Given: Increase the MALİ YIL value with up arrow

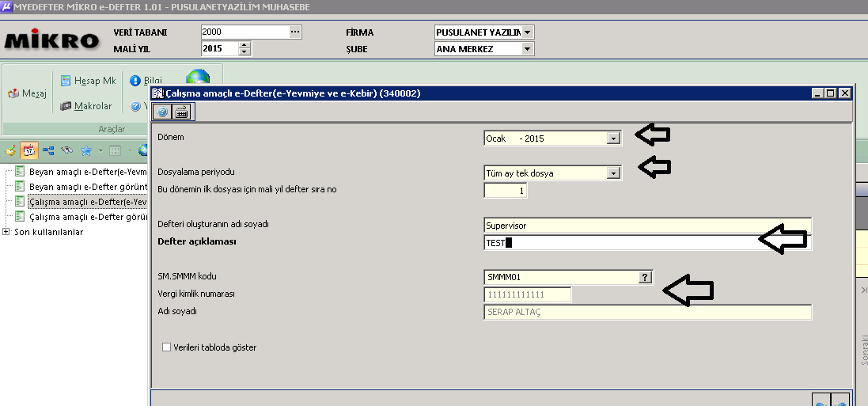Looking at the screenshot, I should [x=244, y=45].
